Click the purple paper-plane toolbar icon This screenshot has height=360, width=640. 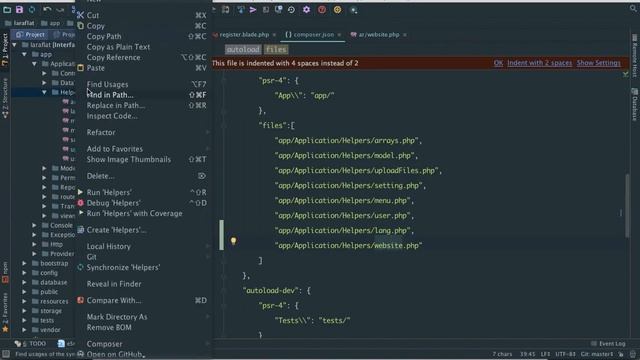tap(253, 9)
